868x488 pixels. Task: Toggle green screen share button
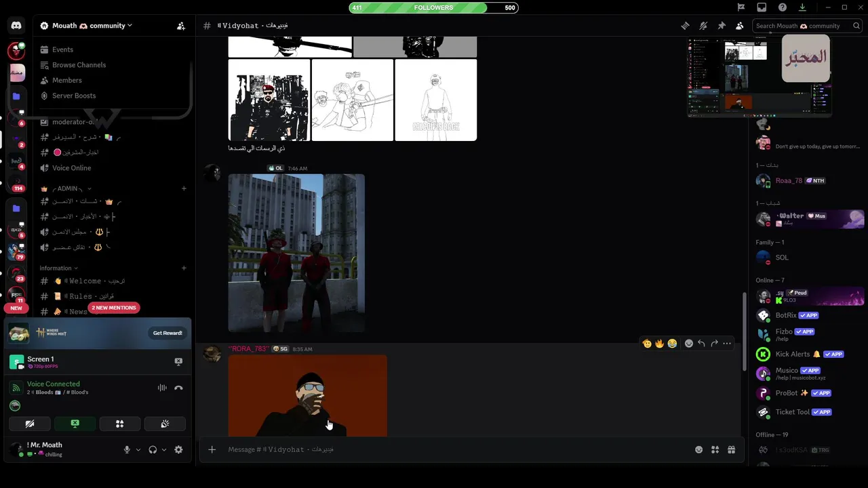(75, 424)
